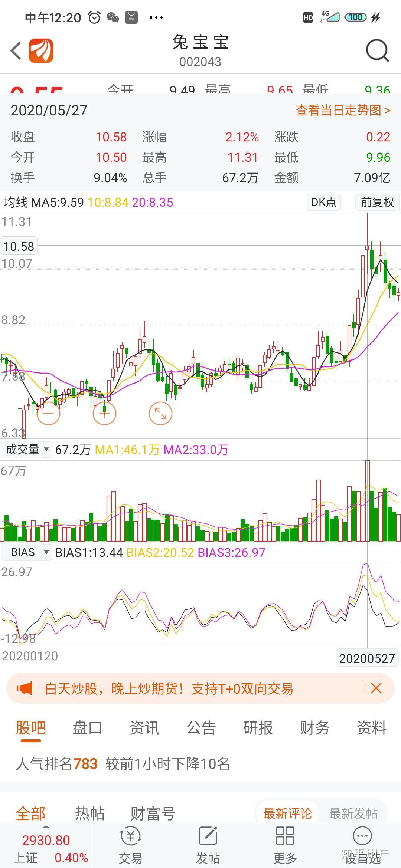Tap the BIAS2:20.52 legend value
This screenshot has width=401, height=868.
pyautogui.click(x=160, y=553)
